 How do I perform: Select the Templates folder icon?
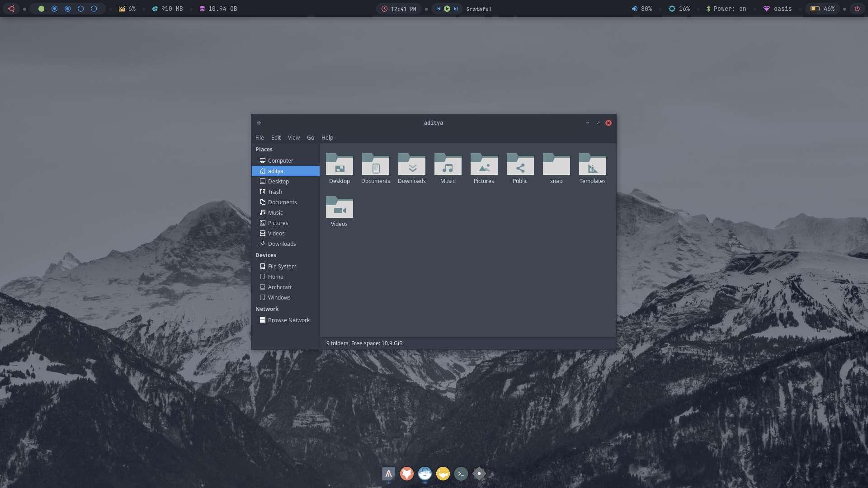point(592,165)
